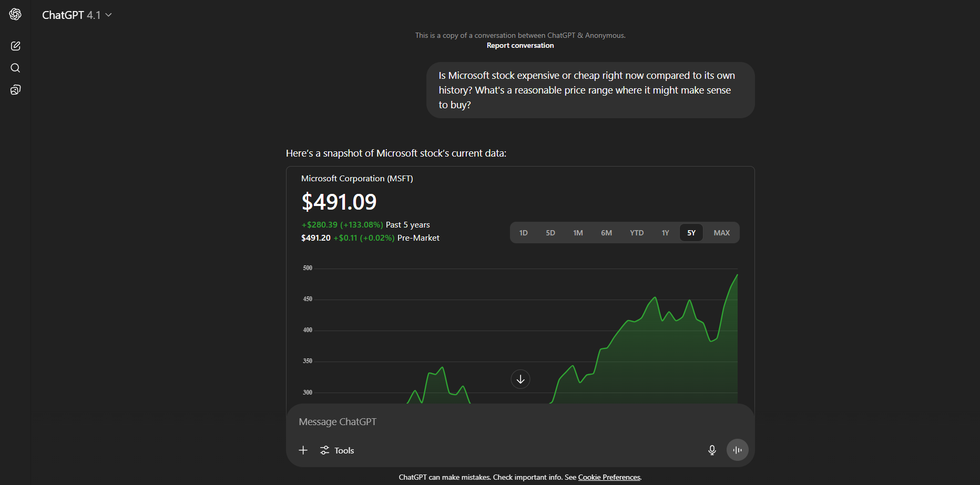Select the MAX chart range tab
The image size is (980, 485).
pos(721,233)
